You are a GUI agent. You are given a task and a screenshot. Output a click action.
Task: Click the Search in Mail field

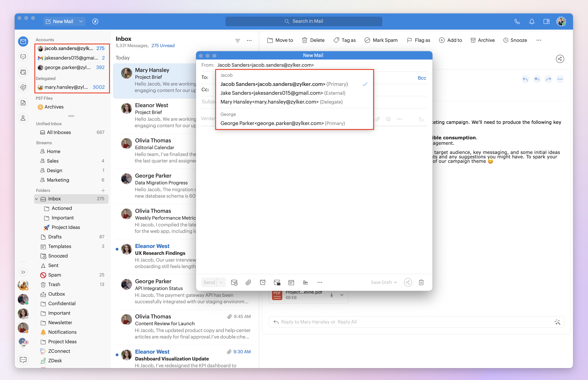[x=304, y=21]
